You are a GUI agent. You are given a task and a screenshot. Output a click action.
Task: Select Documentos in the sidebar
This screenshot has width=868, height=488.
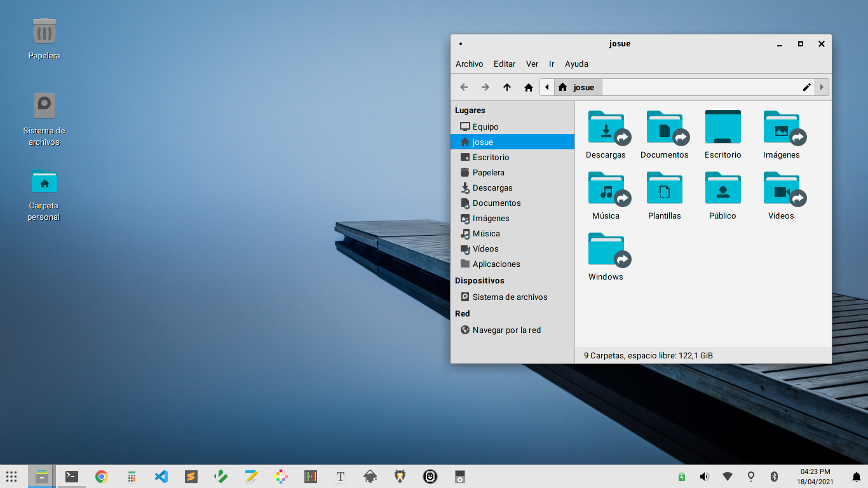pos(512,203)
